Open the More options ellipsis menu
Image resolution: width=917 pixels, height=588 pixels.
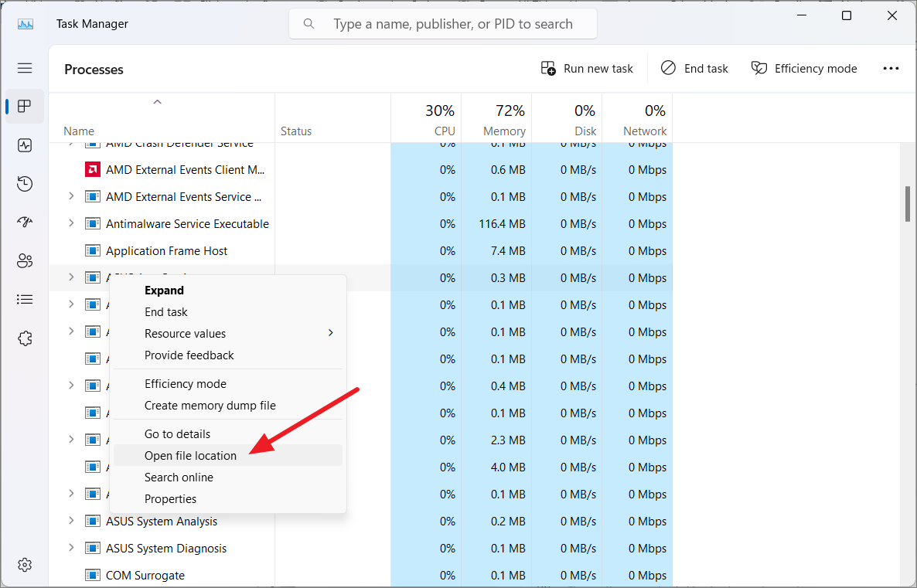(891, 68)
